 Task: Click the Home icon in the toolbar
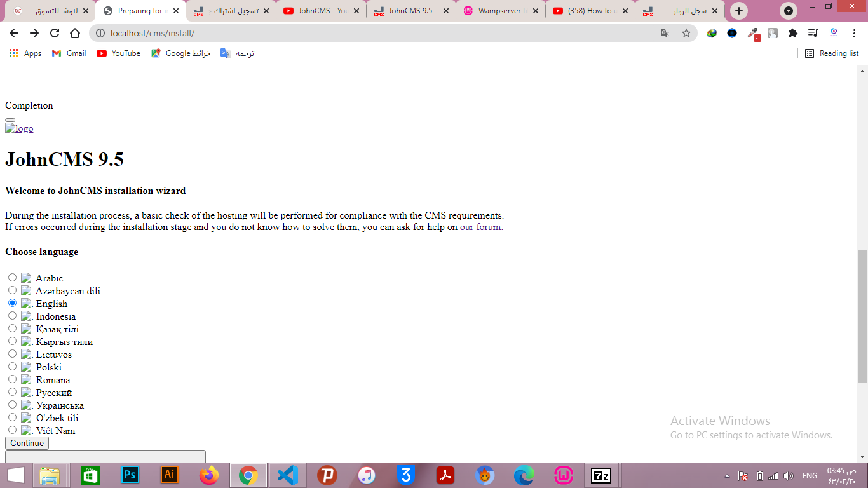click(75, 33)
